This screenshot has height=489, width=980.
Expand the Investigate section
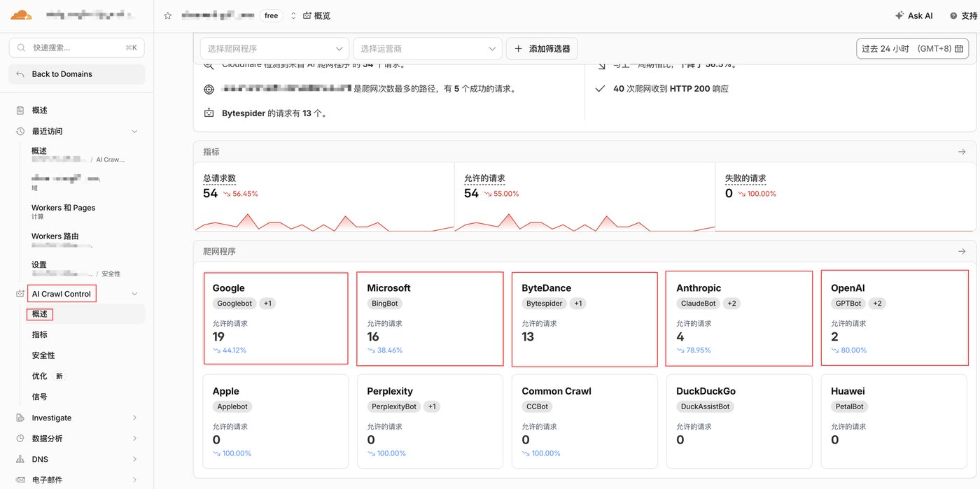[x=134, y=418]
